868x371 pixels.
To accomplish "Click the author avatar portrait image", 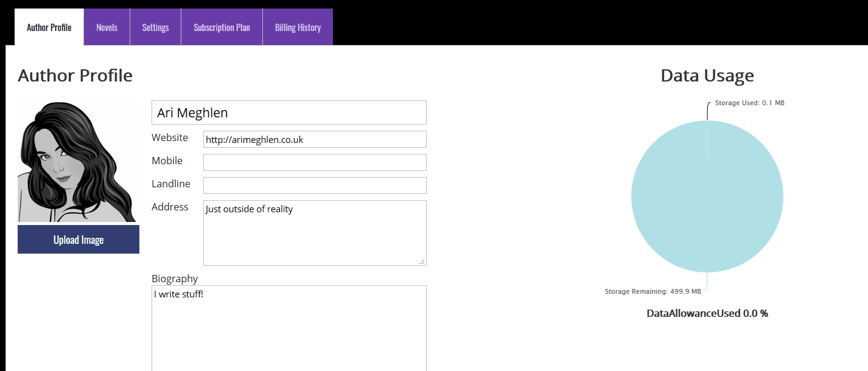I will coord(77,162).
